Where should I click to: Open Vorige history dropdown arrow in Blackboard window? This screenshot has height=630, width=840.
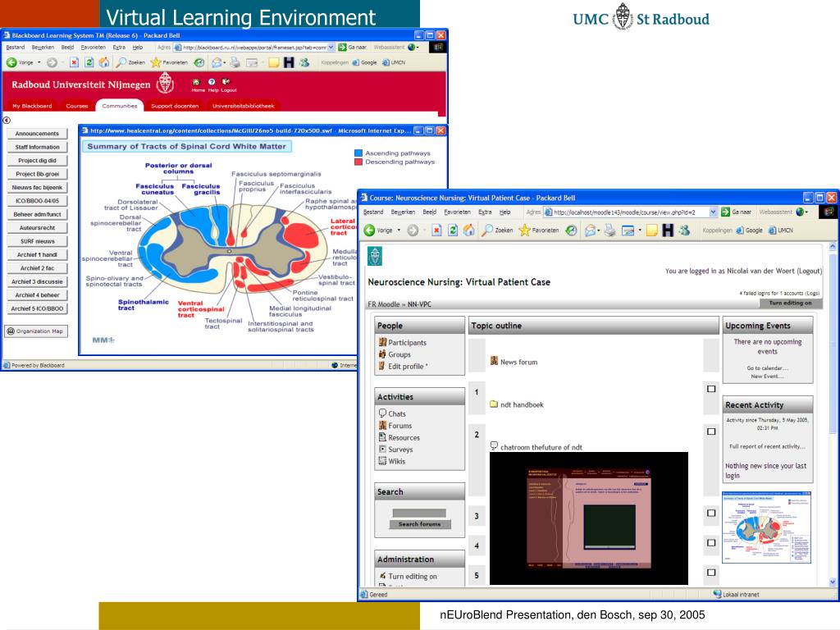(39, 62)
